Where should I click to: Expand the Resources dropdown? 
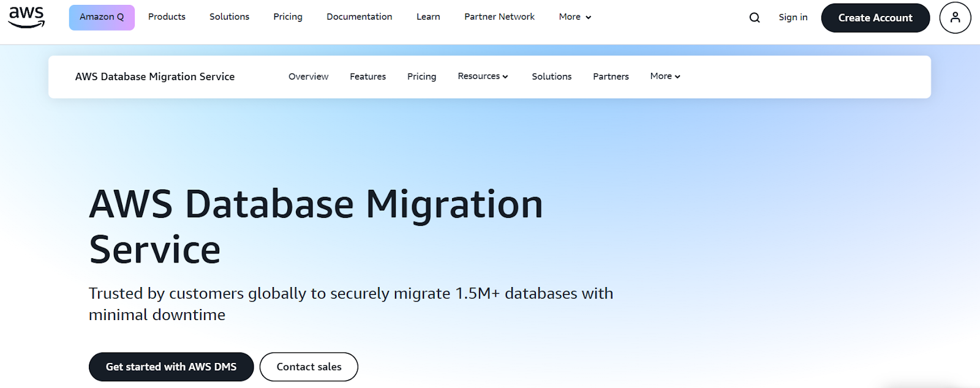(483, 76)
